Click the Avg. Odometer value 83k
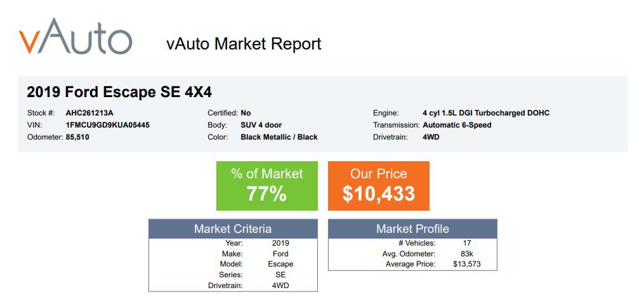 click(467, 254)
